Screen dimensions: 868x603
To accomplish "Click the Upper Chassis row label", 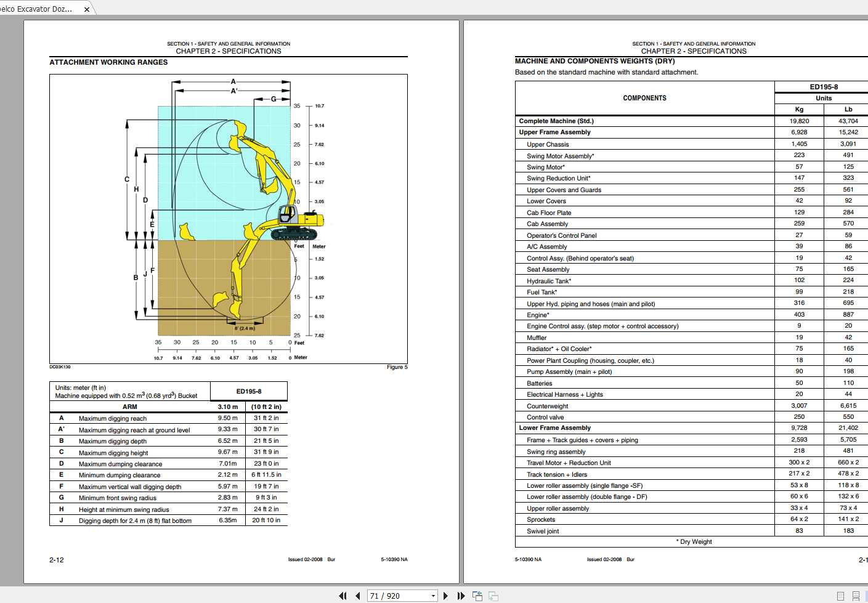I will click(x=548, y=144).
